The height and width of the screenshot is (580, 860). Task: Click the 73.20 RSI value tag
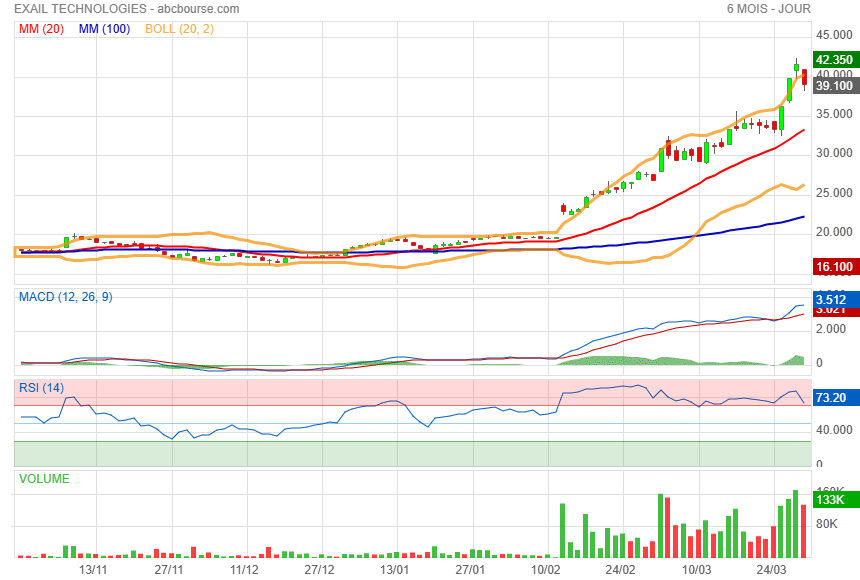point(835,398)
